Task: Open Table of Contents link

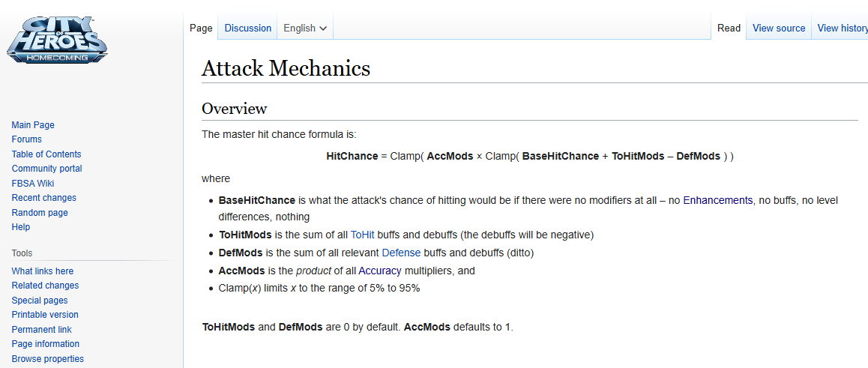Action: point(46,154)
